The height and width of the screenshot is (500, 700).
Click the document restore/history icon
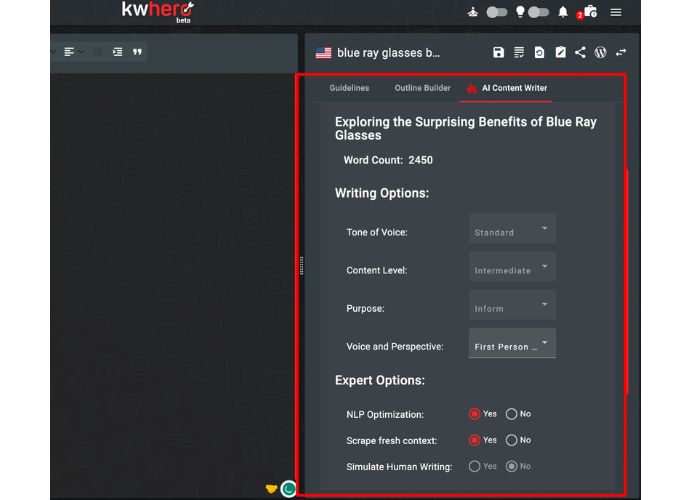point(539,52)
